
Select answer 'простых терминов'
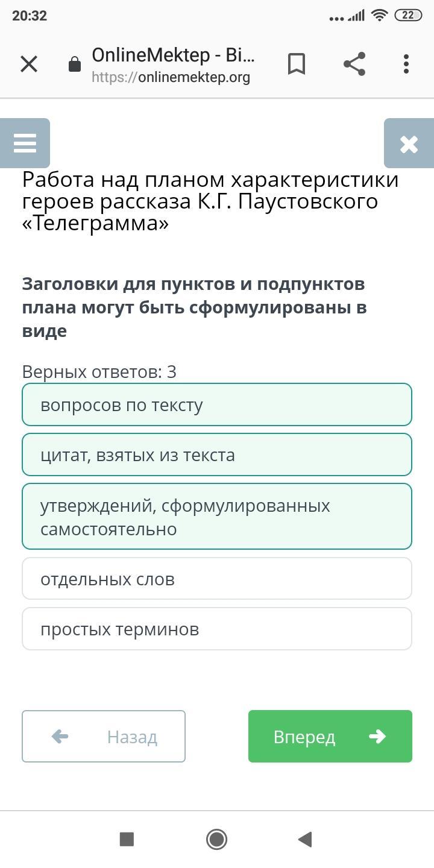tap(217, 629)
